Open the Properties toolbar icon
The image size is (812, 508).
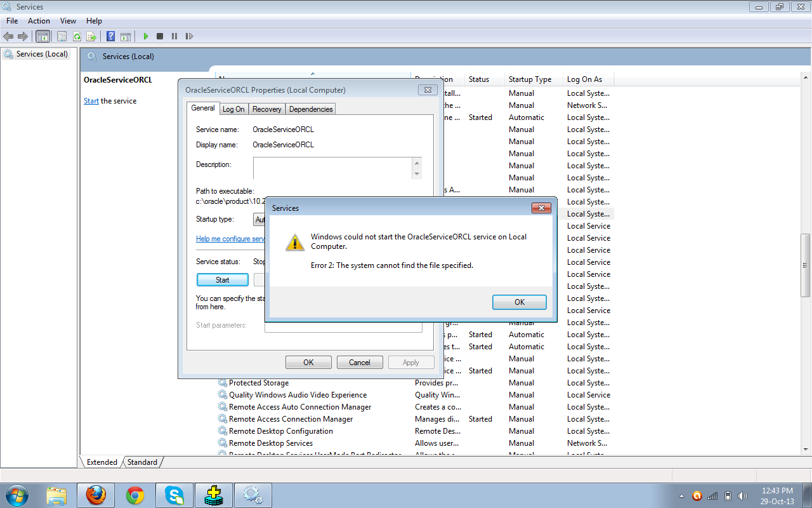[x=62, y=36]
